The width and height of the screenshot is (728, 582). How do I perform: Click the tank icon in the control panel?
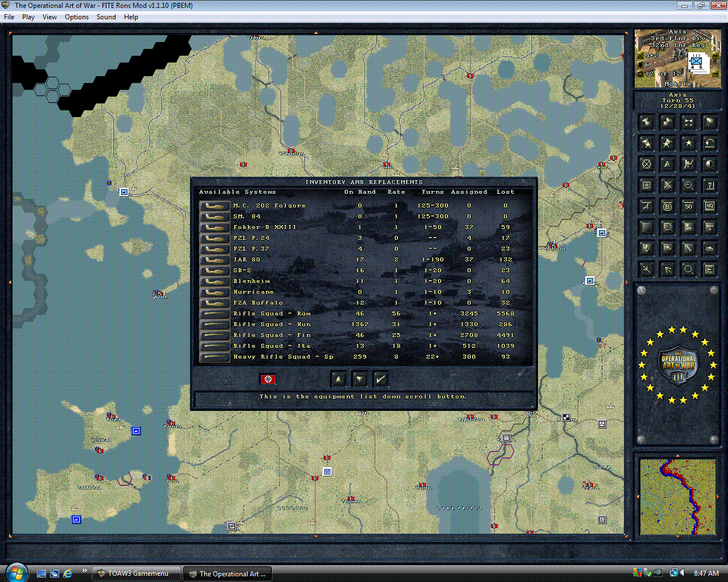click(x=710, y=248)
